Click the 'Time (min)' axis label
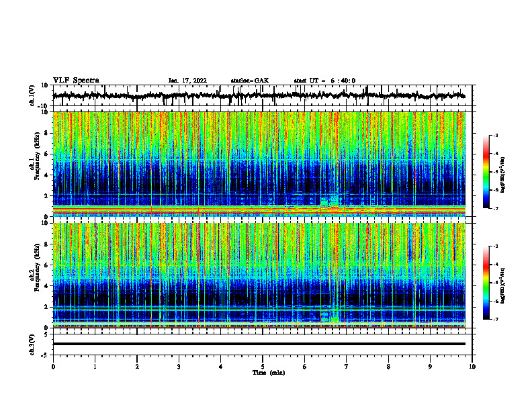The height and width of the screenshot is (411, 532). (269, 373)
